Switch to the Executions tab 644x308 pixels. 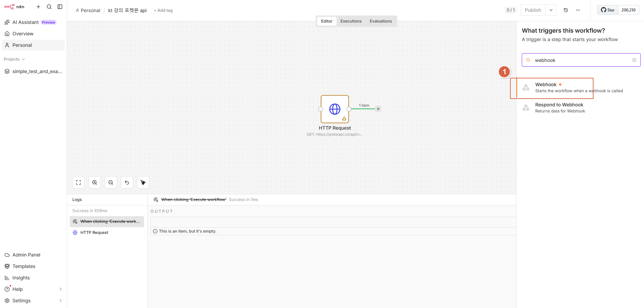tap(351, 21)
